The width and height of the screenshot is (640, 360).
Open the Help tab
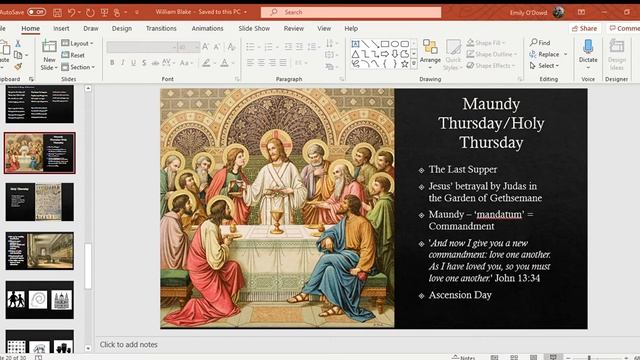point(351,29)
